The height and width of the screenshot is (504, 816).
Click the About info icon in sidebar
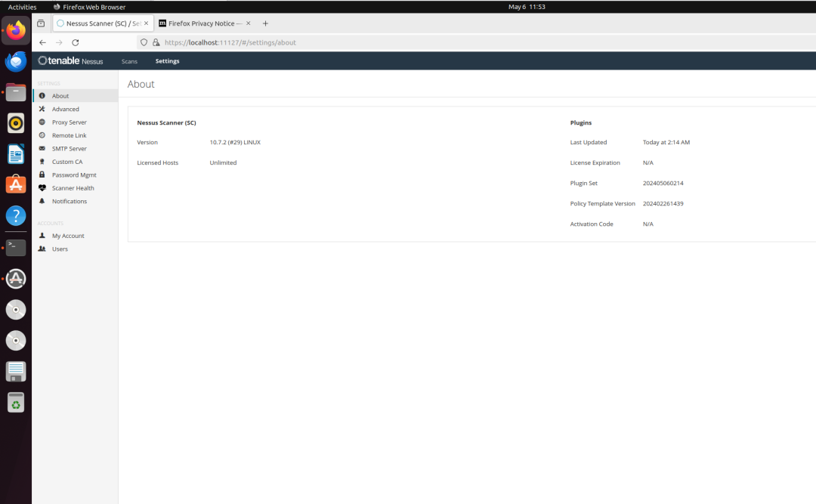pyautogui.click(x=42, y=96)
